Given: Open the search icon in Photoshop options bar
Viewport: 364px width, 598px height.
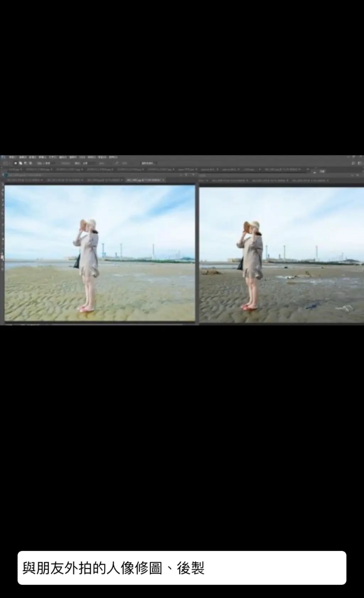Looking at the screenshot, I should [353, 163].
